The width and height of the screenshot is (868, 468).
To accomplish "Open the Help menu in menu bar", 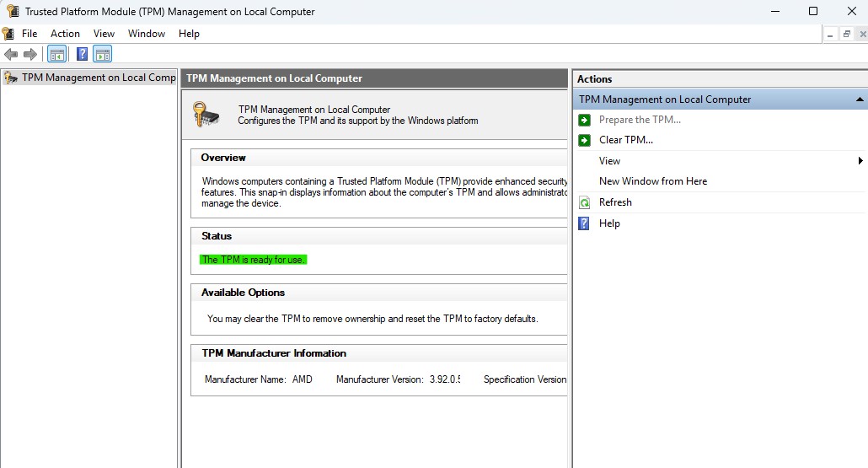I will click(x=189, y=34).
